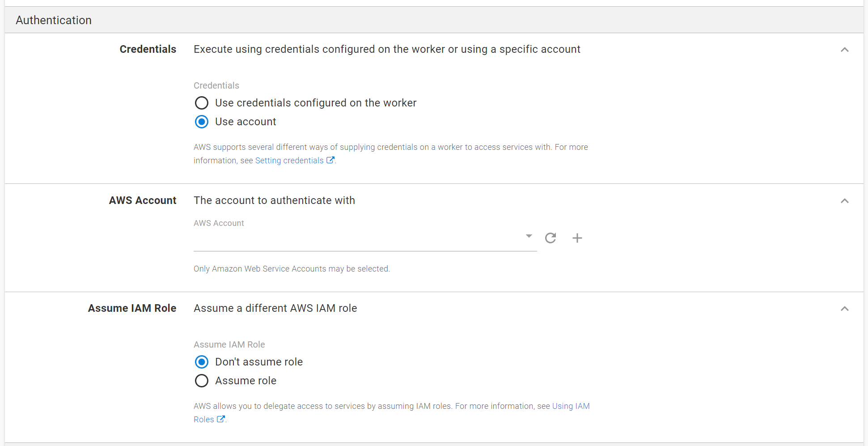Click the AWS Account bold label

tap(142, 200)
